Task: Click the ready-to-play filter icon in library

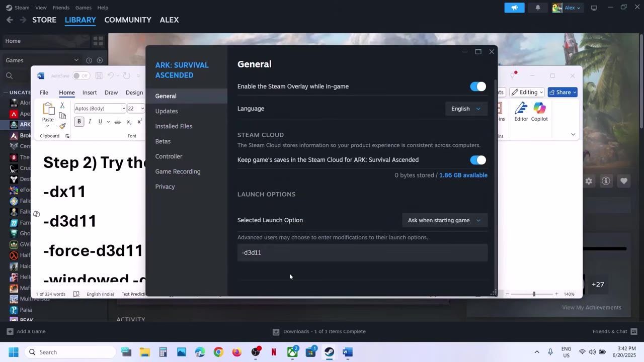Action: coord(100,60)
